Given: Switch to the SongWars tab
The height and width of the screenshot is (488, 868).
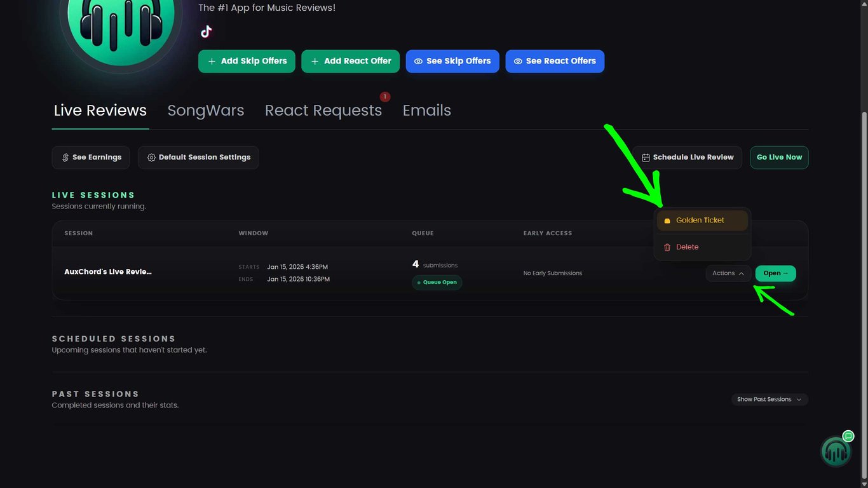Looking at the screenshot, I should click(206, 111).
